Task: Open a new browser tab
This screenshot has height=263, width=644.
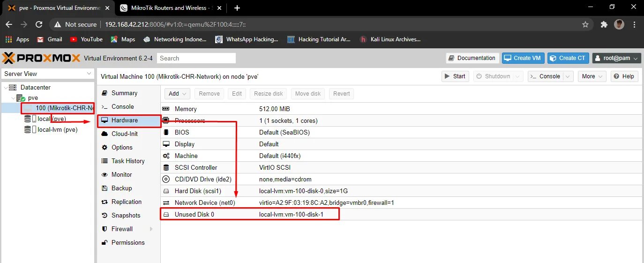Action: click(237, 8)
